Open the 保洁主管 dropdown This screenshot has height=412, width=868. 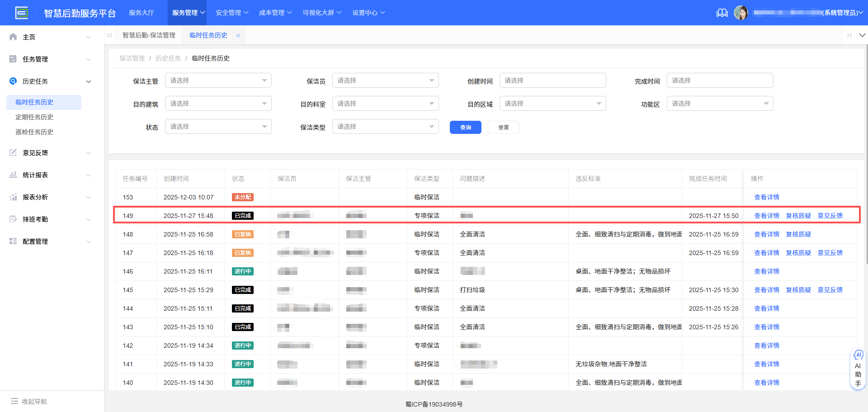tap(218, 80)
